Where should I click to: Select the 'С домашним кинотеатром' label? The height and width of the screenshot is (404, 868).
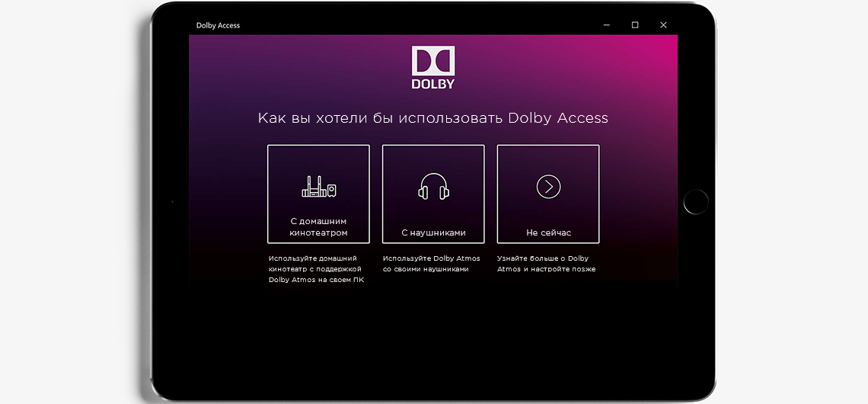pos(318,226)
